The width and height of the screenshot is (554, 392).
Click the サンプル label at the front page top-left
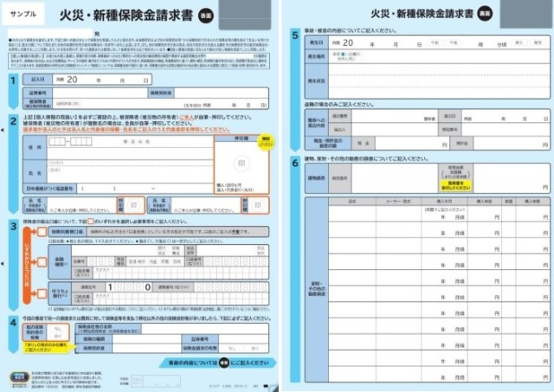[23, 14]
